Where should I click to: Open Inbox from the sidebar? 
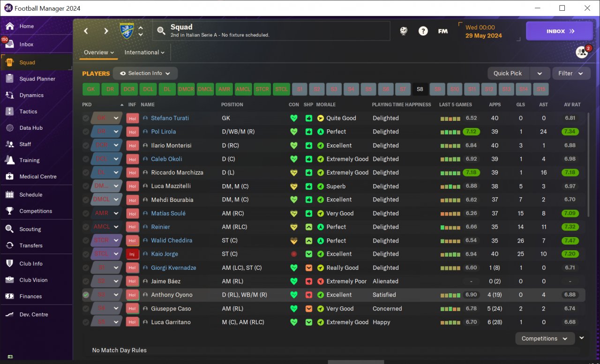(x=26, y=44)
